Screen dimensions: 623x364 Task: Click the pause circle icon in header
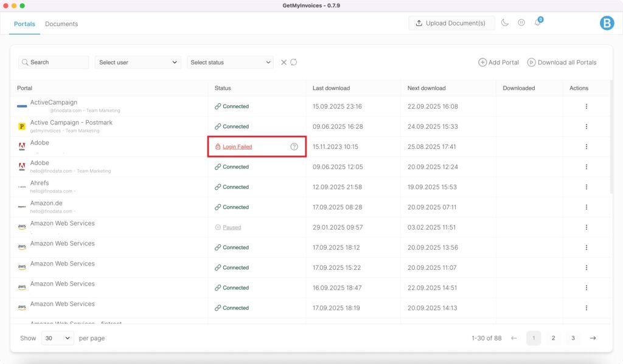coord(521,22)
